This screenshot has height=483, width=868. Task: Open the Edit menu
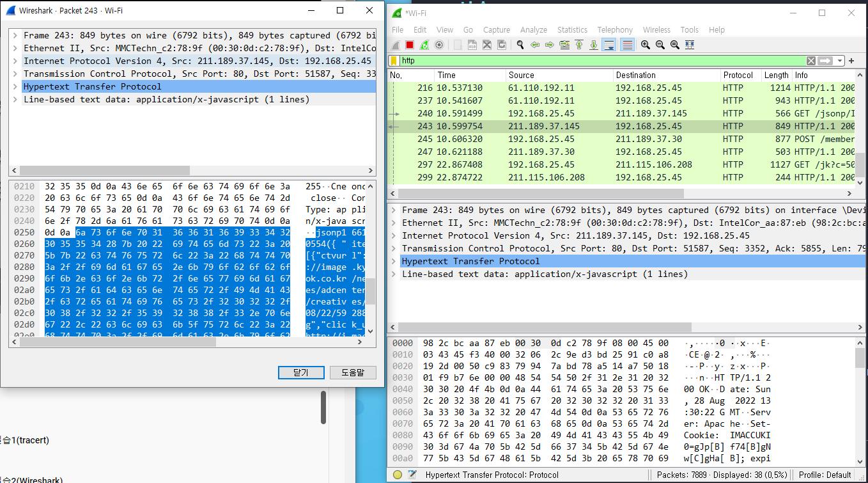click(420, 29)
